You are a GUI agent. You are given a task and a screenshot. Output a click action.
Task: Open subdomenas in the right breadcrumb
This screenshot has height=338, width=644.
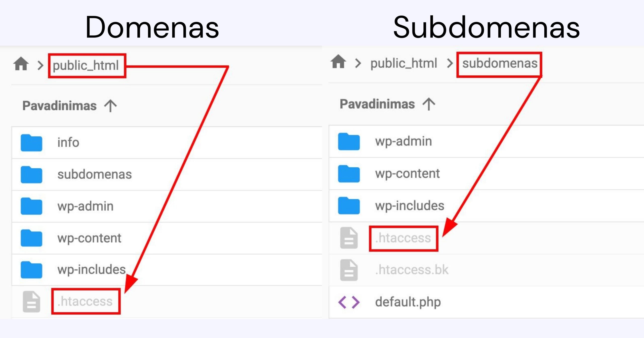click(500, 64)
